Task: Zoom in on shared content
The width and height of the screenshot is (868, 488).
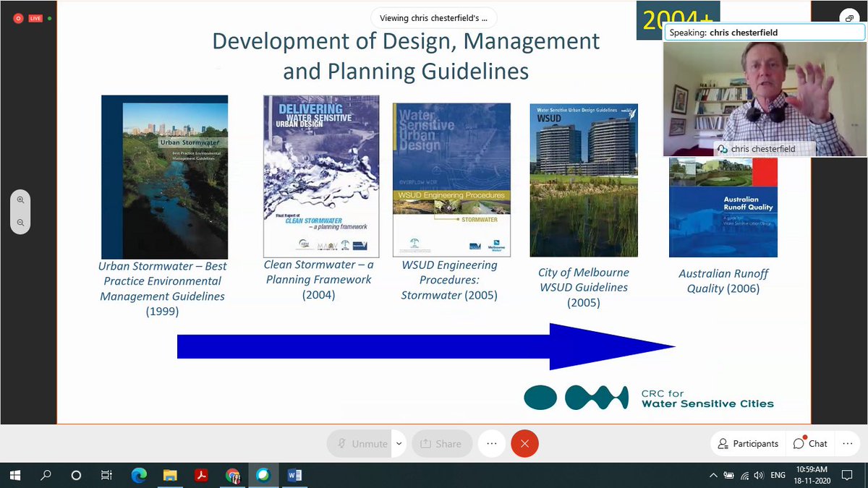Action: pyautogui.click(x=20, y=200)
